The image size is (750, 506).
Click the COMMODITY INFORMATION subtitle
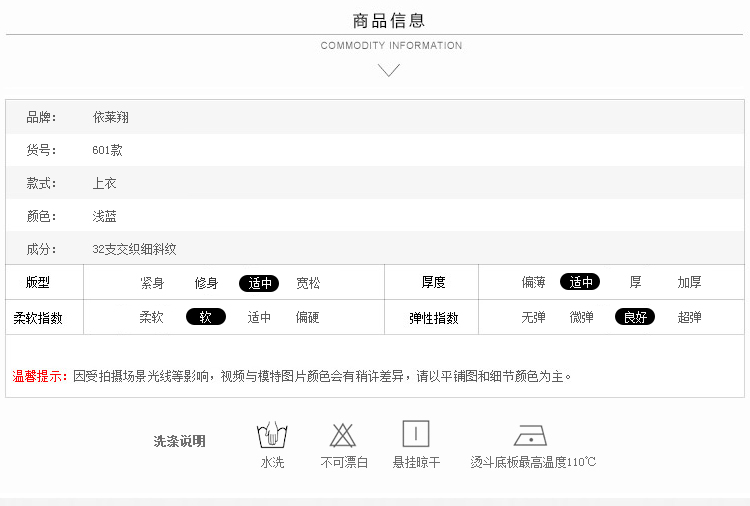pyautogui.click(x=391, y=45)
